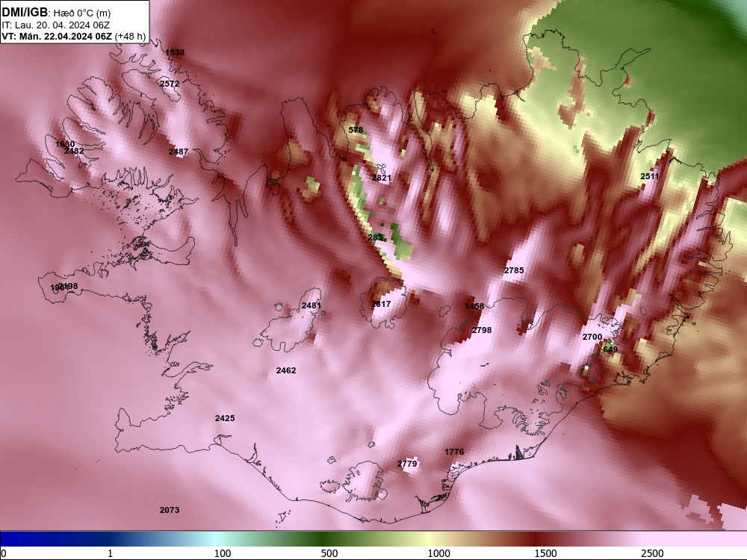Pick the map value label 2487
747x560 pixels.
179,152
